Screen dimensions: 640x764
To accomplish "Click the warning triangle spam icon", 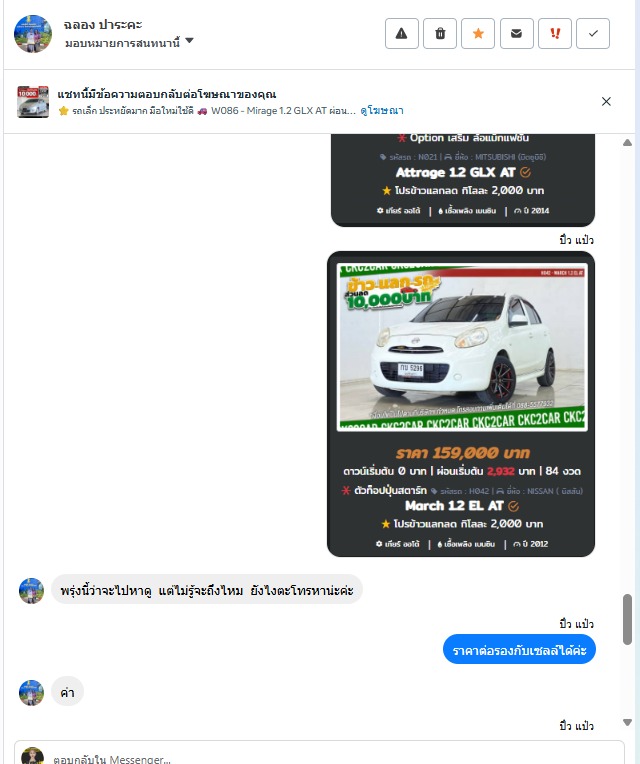I will [401, 34].
